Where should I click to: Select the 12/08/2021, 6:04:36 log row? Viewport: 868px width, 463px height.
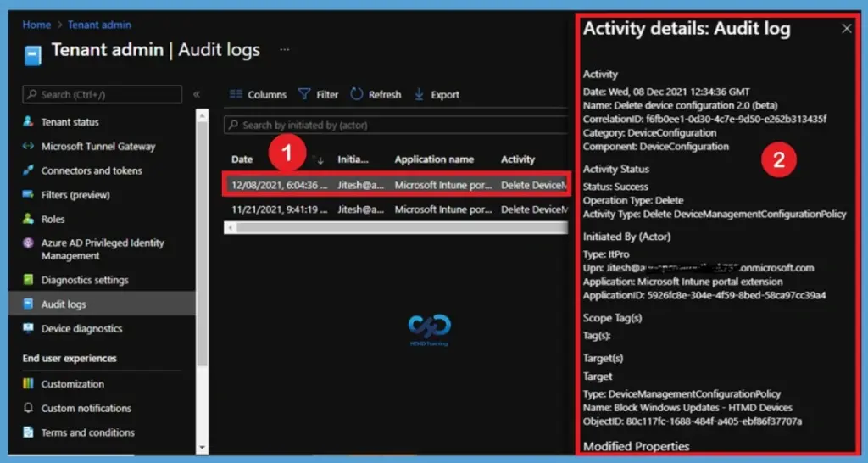coord(397,185)
